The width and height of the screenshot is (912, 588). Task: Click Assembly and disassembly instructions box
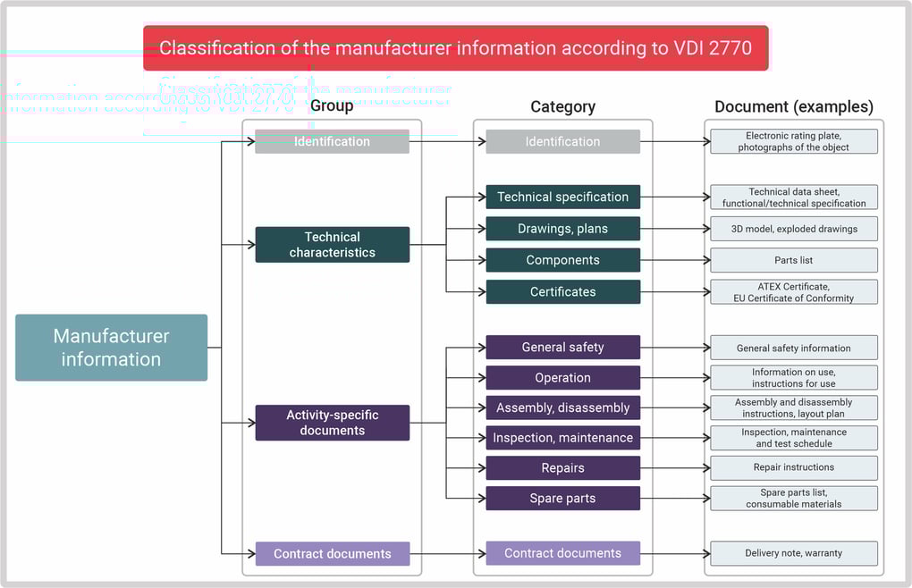794,407
